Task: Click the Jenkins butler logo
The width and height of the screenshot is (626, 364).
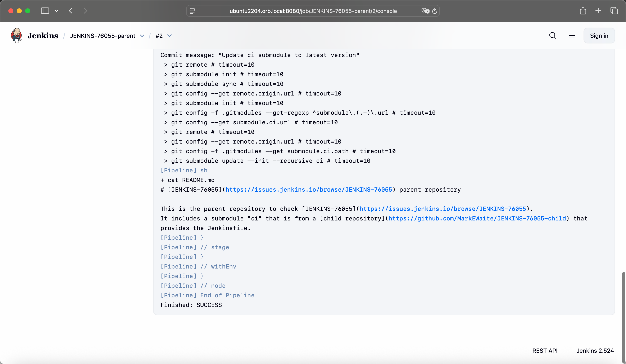Action: pos(16,36)
